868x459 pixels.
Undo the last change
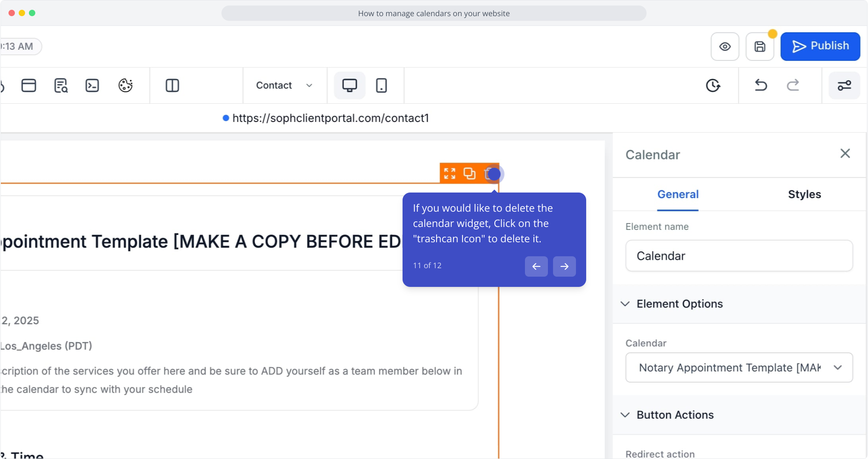(761, 85)
